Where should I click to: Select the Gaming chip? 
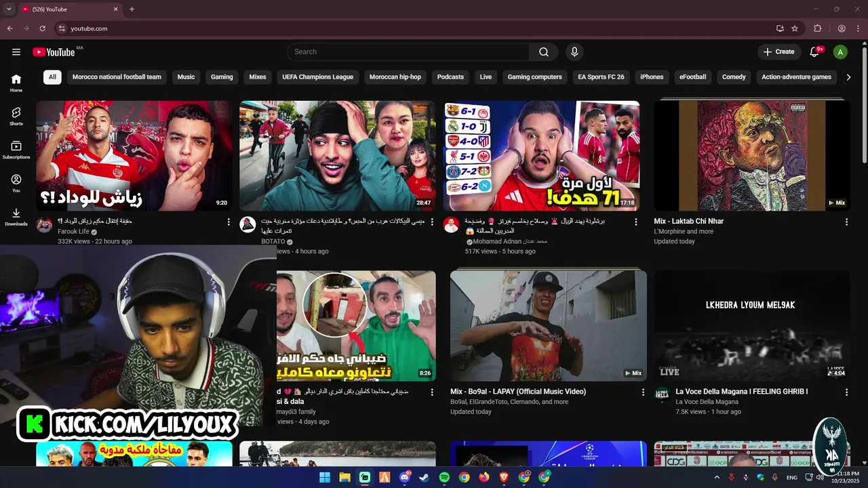click(222, 77)
